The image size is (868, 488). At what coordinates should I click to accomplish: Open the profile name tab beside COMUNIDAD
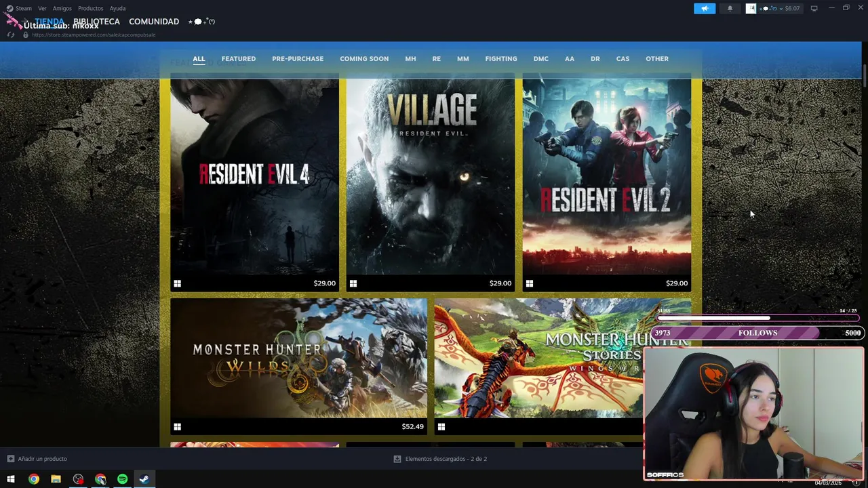pos(201,22)
